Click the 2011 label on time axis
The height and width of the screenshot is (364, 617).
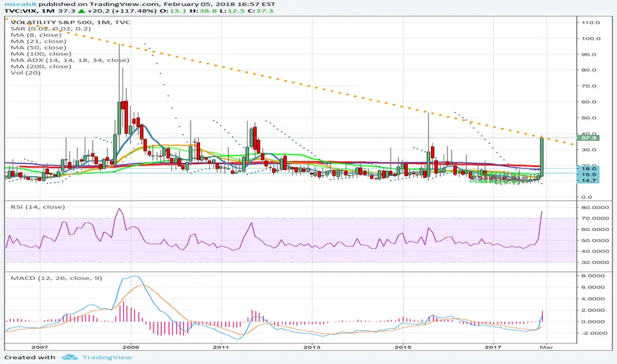(221, 347)
